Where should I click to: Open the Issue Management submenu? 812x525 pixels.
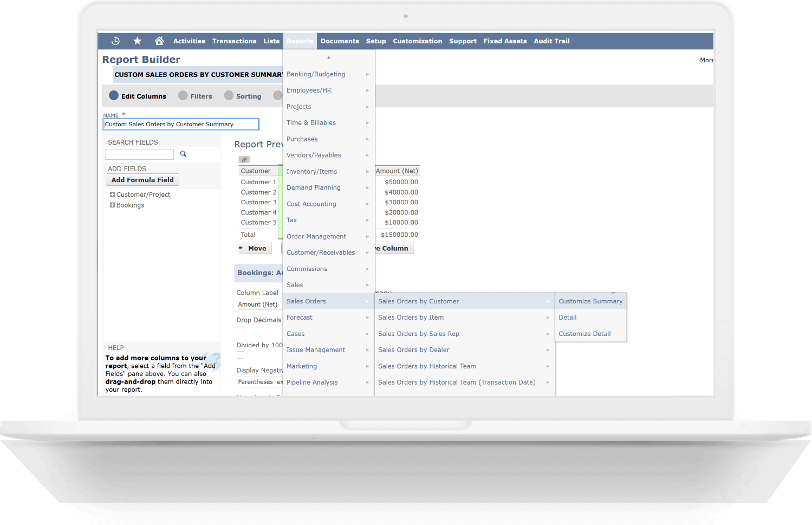(328, 350)
